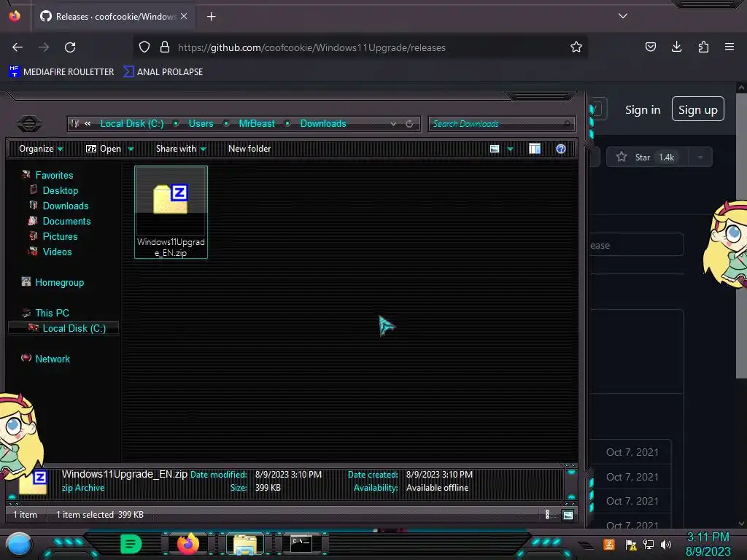Open the Pocket save icon
The width and height of the screenshot is (747, 560).
point(650,47)
